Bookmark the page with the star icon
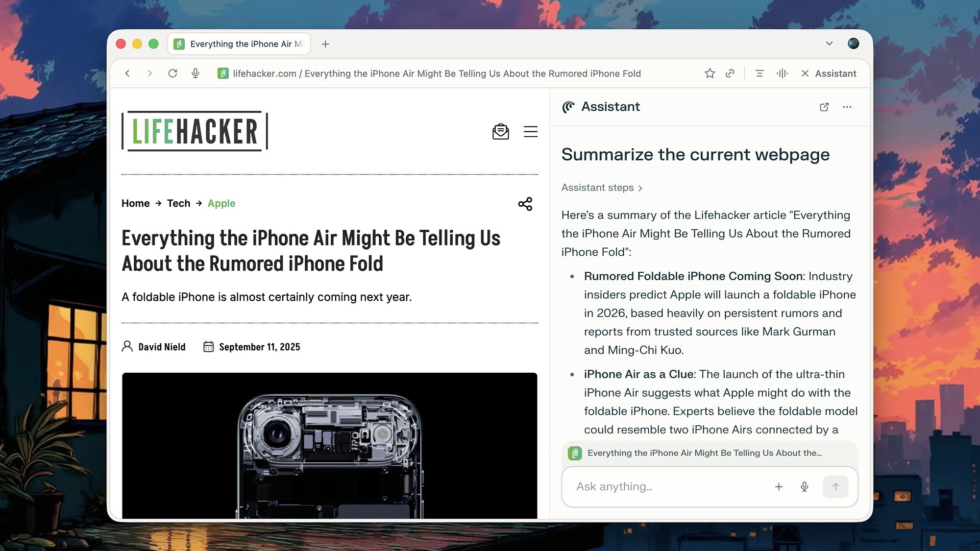 [x=710, y=73]
